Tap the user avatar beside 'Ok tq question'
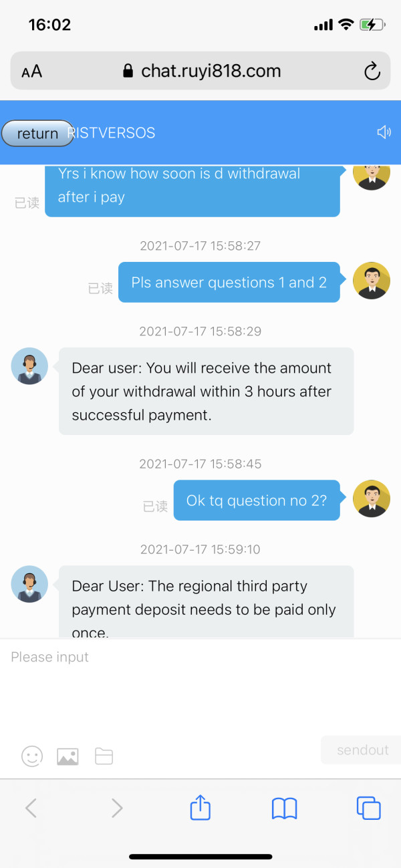The height and width of the screenshot is (868, 401). click(x=371, y=498)
